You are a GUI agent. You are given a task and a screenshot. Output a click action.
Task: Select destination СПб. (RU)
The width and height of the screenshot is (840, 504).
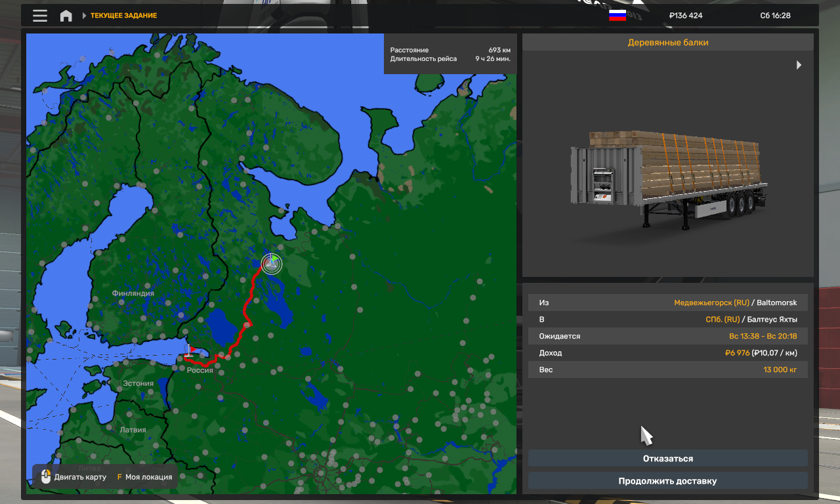click(x=723, y=320)
